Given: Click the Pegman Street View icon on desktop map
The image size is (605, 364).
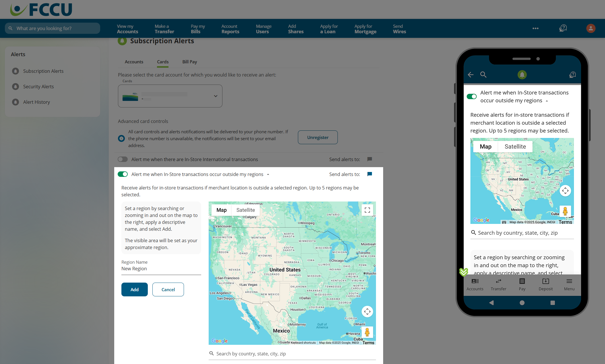Looking at the screenshot, I should tap(367, 332).
